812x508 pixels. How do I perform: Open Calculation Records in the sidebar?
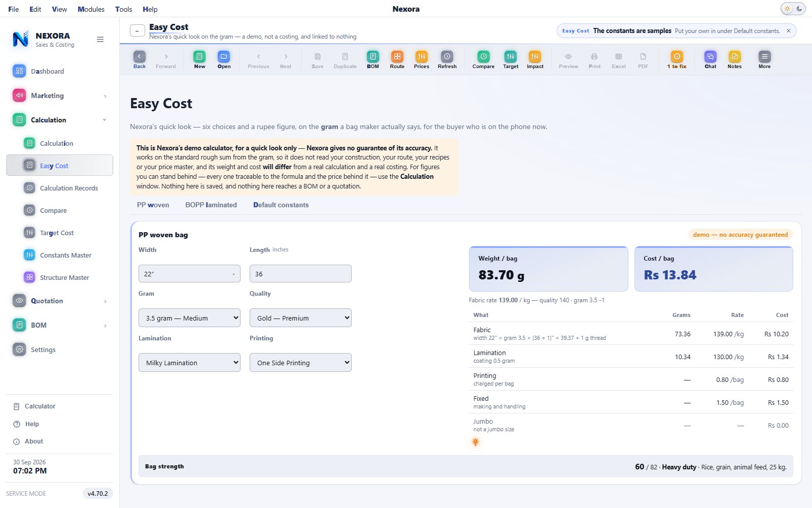[59, 188]
